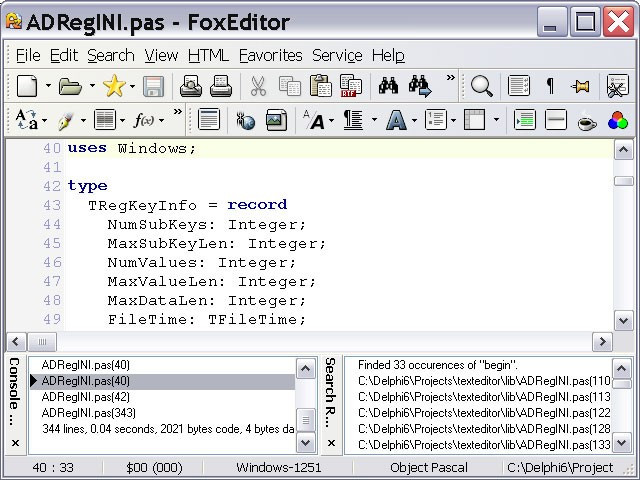Open the File menu
Screen dimensions: 640x480
[x=28, y=55]
